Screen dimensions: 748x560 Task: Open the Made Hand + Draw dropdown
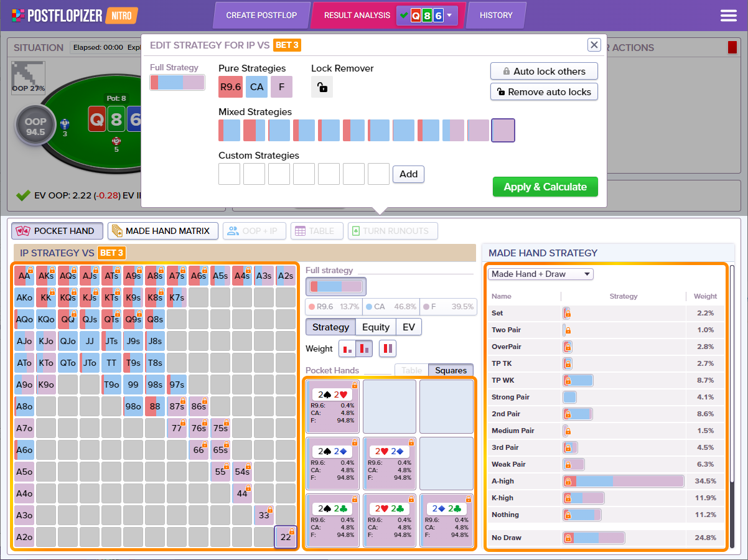click(x=540, y=274)
